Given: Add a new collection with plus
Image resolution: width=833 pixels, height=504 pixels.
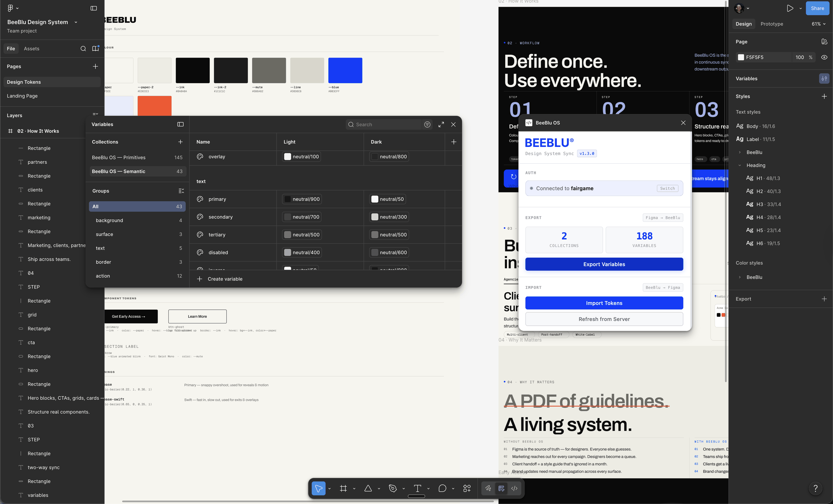Looking at the screenshot, I should click(x=180, y=142).
